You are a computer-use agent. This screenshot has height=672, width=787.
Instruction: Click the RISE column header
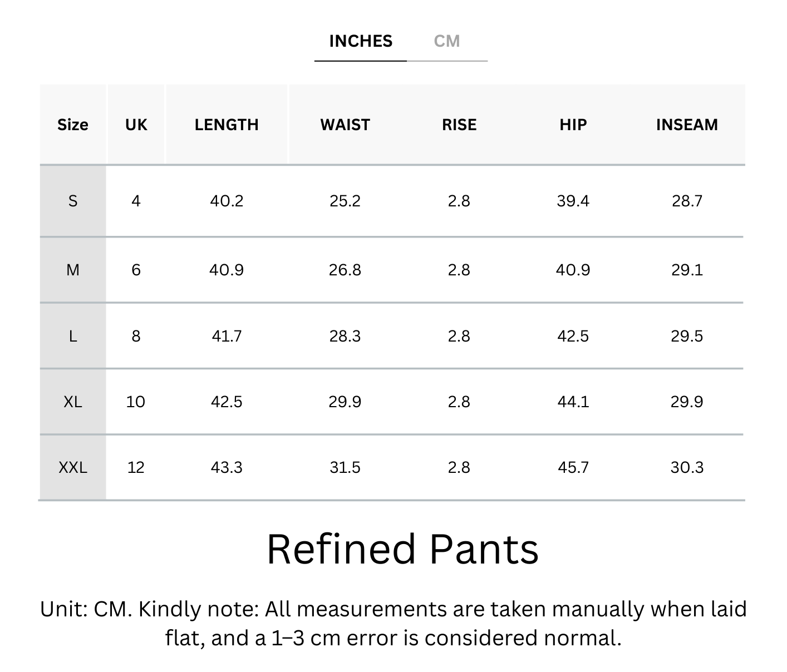[459, 125]
